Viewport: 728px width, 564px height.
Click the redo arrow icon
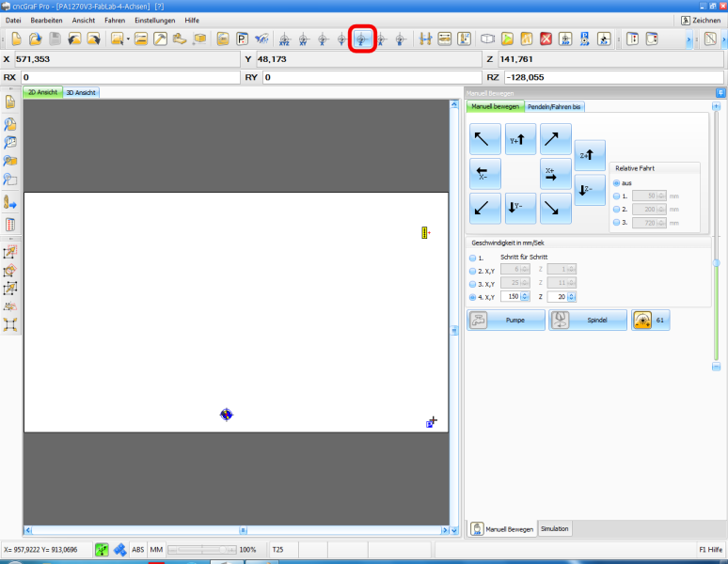93,39
